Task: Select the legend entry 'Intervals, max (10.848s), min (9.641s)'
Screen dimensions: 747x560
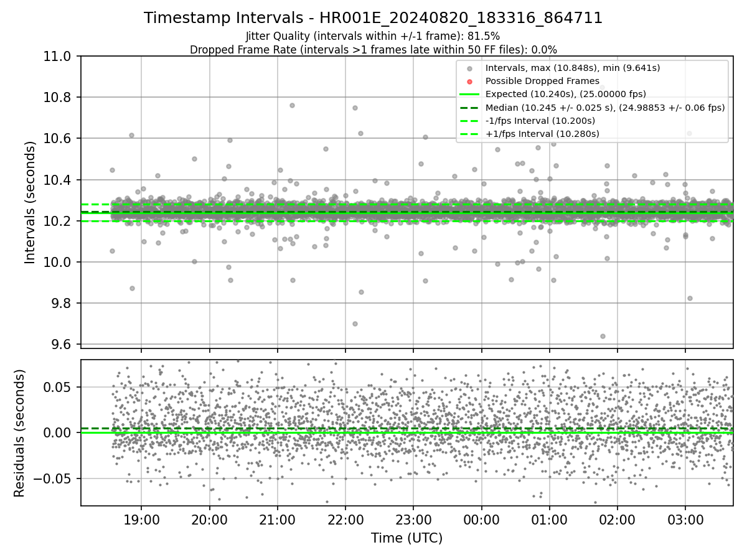Action: tap(573, 68)
